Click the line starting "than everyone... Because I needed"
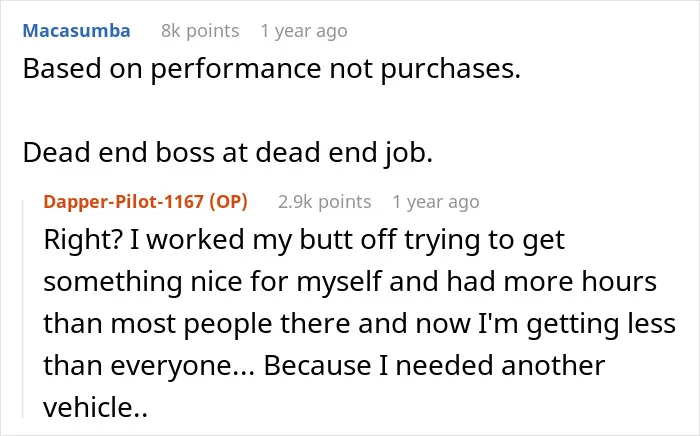 [324, 365]
